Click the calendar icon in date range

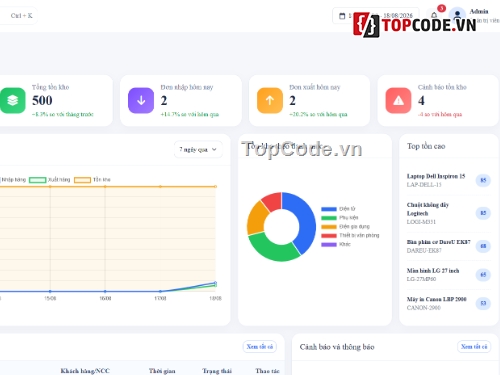342,16
